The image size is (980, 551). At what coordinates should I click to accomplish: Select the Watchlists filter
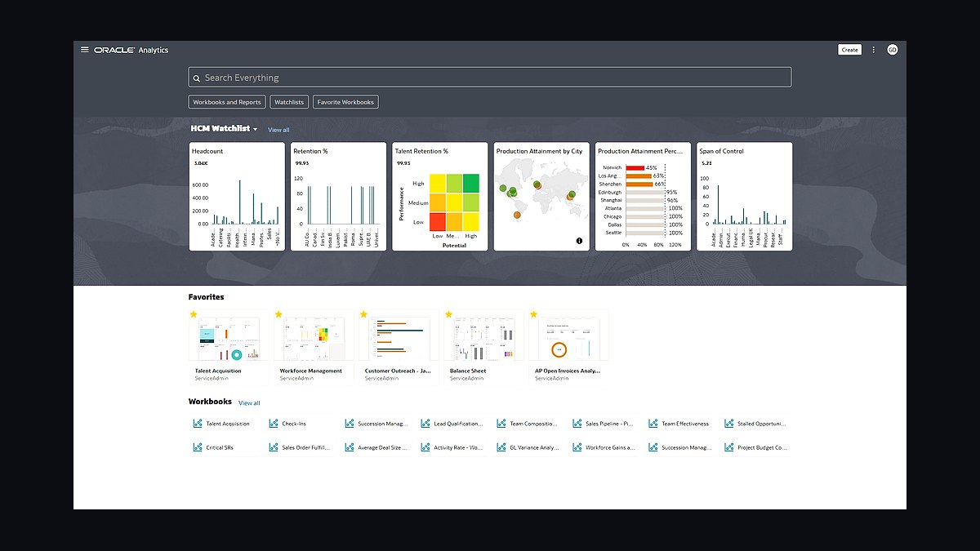point(289,102)
